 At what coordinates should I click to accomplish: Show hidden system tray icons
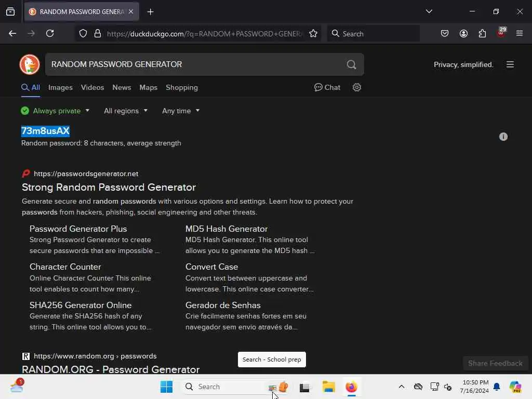click(402, 387)
